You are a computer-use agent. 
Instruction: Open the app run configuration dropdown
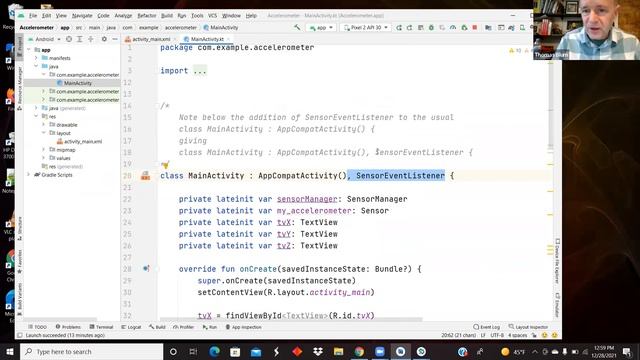tap(321, 27)
